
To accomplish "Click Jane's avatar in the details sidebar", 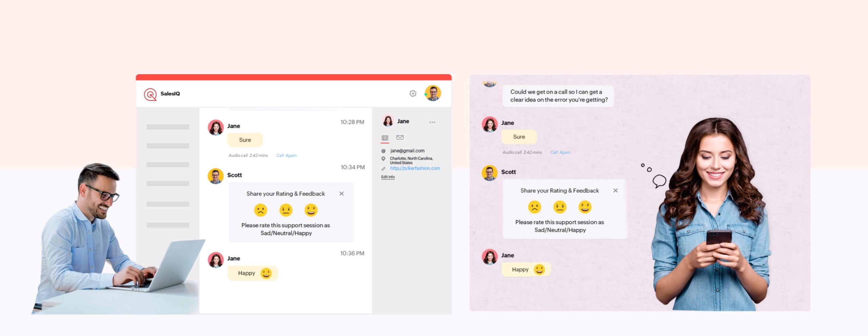I will point(388,121).
